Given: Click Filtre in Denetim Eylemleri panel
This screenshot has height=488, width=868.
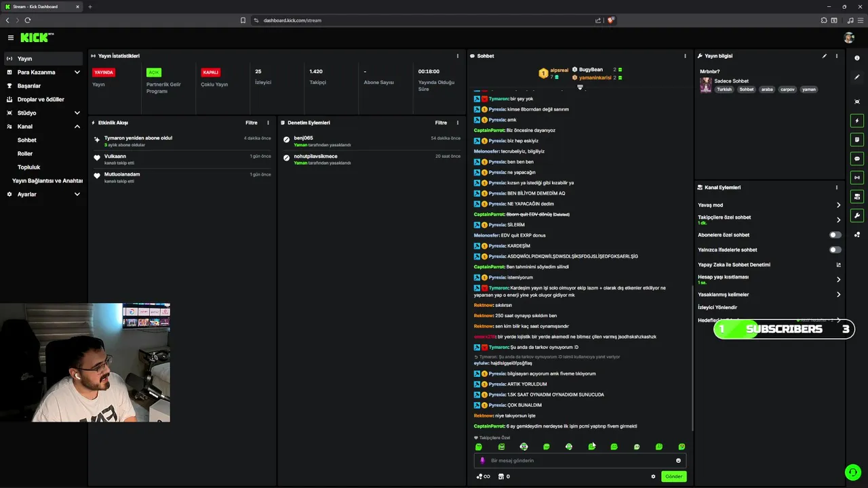Looking at the screenshot, I should coord(441,123).
